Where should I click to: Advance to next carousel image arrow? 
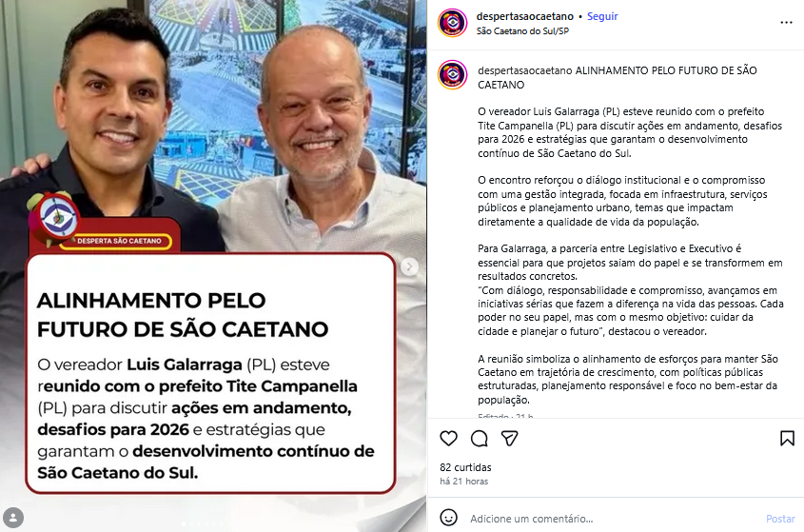(409, 266)
